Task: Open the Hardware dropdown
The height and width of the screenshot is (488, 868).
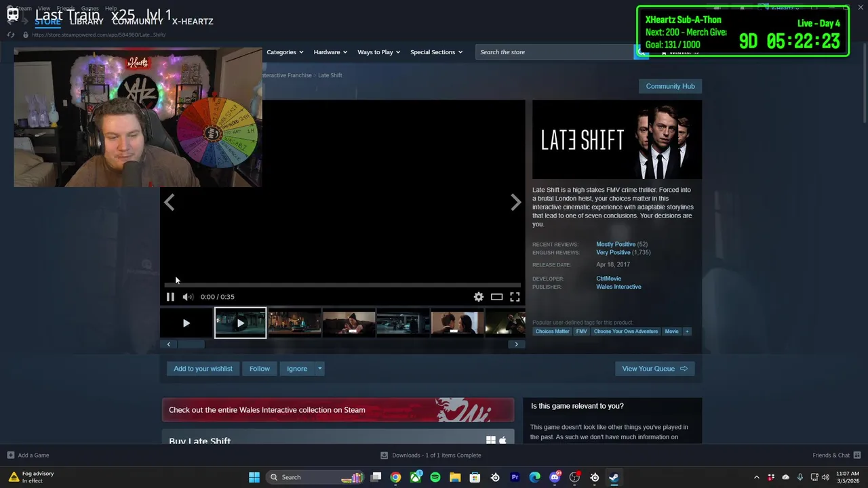Action: coord(330,52)
